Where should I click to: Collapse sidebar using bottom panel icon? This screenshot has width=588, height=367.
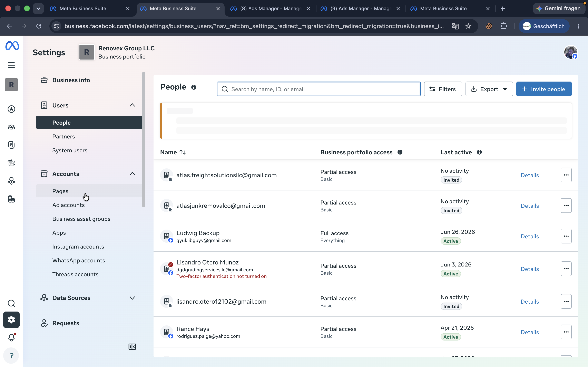(x=132, y=347)
